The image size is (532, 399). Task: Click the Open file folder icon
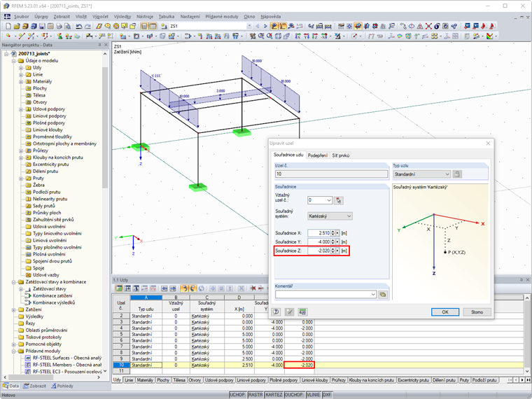[17, 26]
